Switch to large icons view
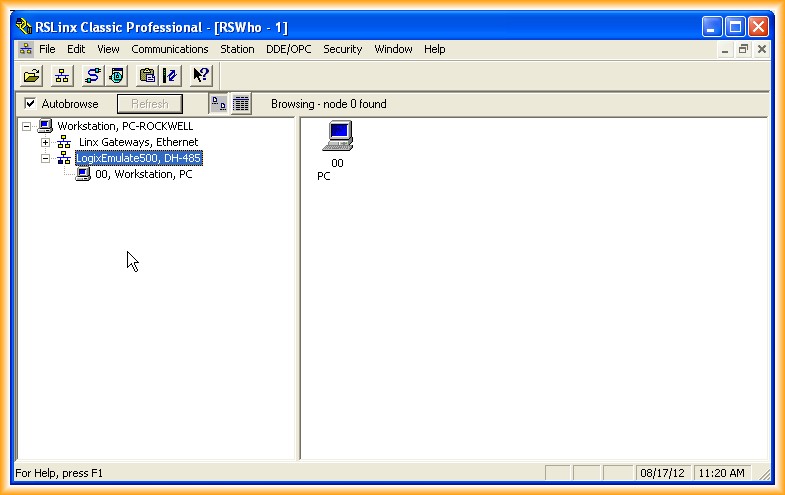 (x=218, y=104)
